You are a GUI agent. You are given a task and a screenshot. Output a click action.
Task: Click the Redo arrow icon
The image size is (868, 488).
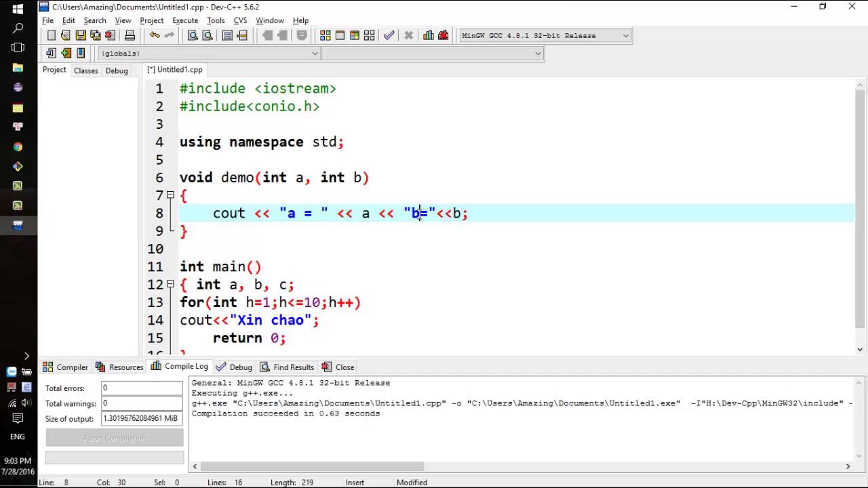pos(170,36)
